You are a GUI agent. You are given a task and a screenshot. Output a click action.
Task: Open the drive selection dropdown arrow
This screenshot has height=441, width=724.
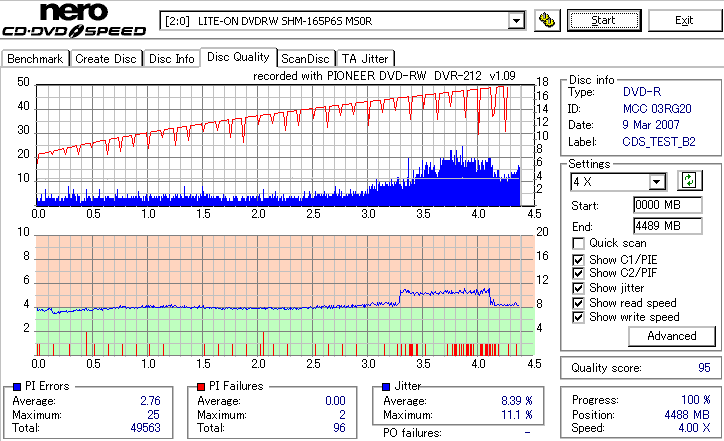point(516,21)
